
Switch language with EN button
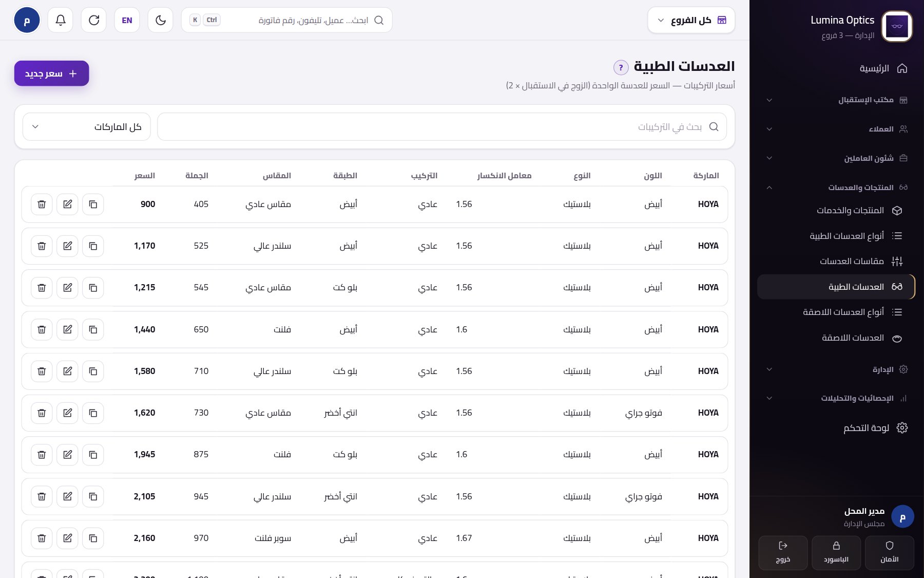click(127, 20)
